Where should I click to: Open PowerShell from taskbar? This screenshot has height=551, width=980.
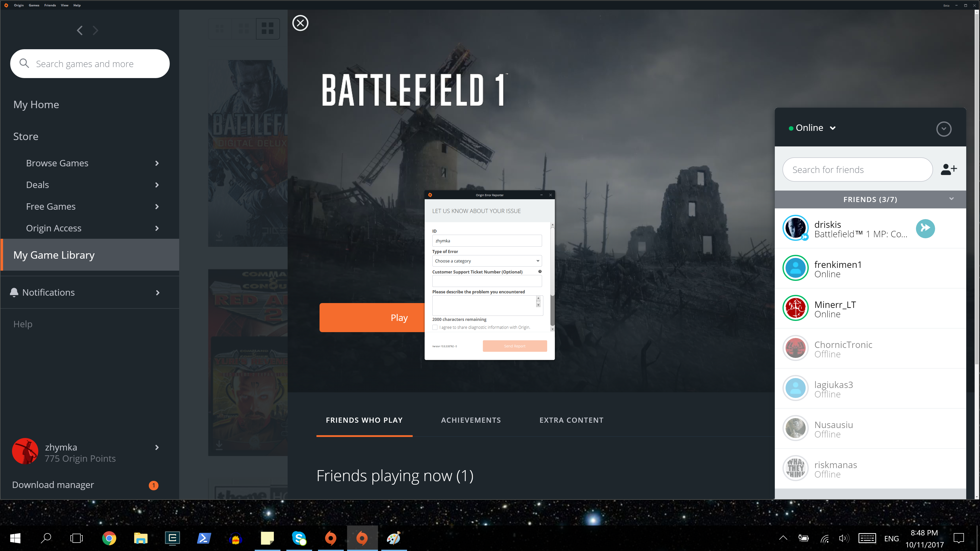[x=204, y=538]
